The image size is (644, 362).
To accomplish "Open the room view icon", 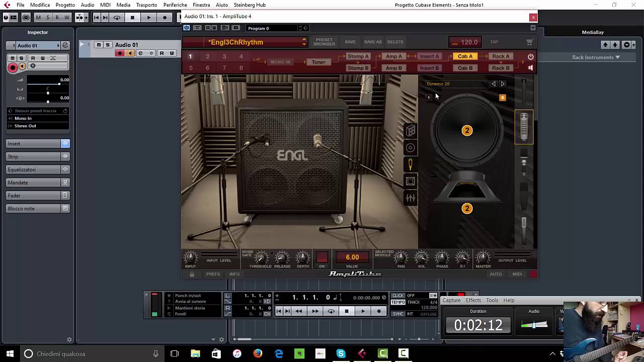I will pyautogui.click(x=411, y=181).
